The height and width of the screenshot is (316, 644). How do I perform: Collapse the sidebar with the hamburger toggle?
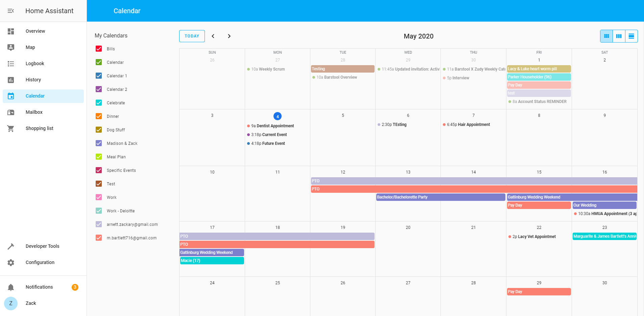[10, 10]
